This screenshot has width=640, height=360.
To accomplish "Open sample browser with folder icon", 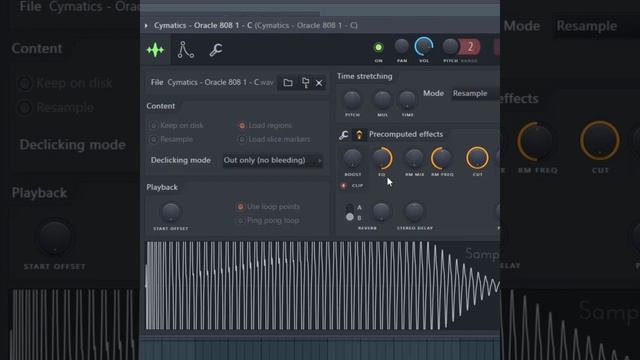I will (288, 83).
